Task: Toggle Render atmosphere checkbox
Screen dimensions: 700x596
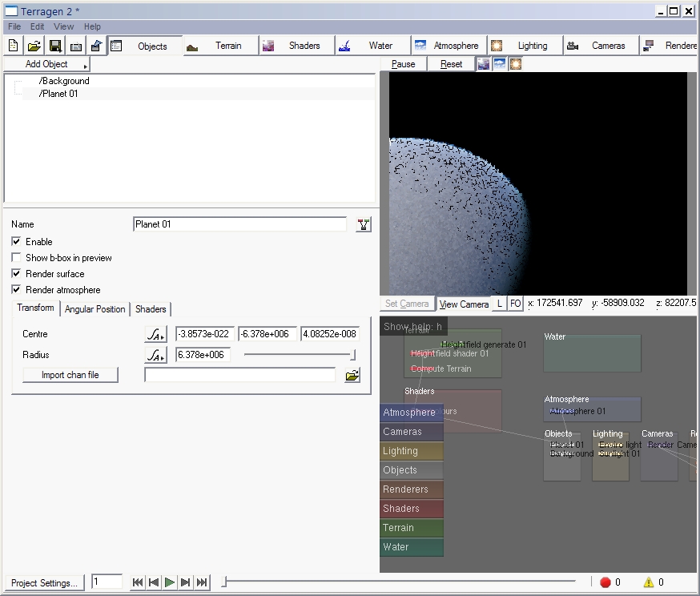Action: [17, 290]
